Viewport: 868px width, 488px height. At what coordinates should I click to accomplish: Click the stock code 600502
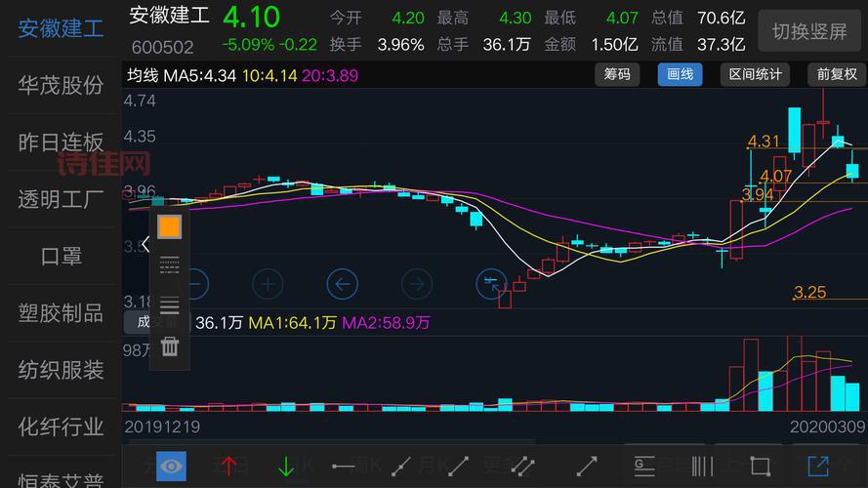tap(163, 48)
